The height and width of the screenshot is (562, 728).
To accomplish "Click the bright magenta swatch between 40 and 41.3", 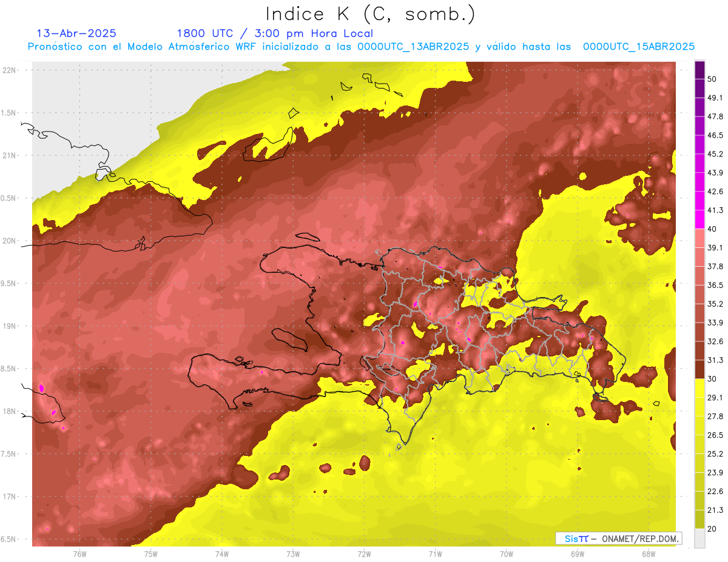I will pos(699,219).
